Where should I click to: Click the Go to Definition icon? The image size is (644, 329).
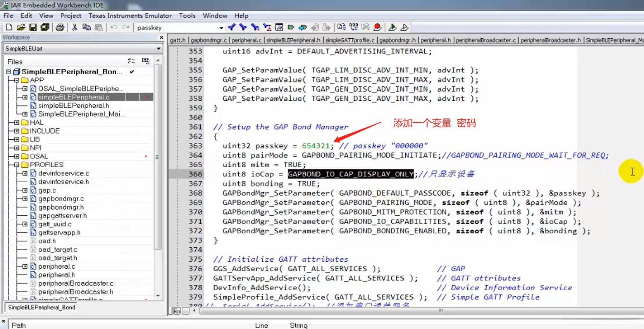click(x=279, y=27)
